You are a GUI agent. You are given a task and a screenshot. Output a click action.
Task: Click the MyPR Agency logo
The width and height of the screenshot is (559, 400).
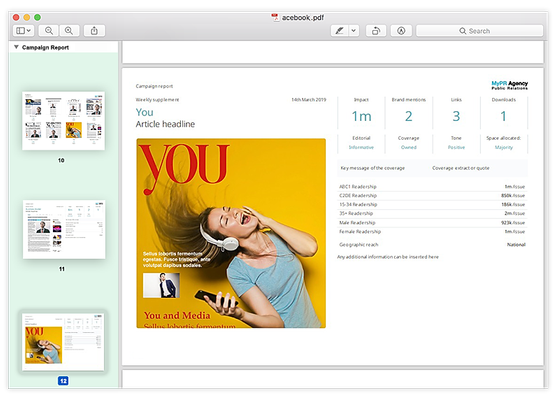[x=509, y=85]
